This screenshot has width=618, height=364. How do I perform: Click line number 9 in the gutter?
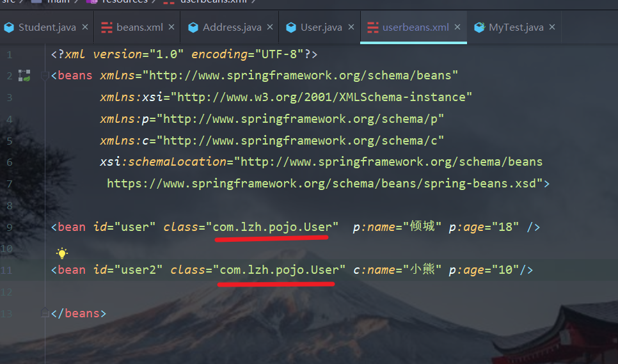coord(10,227)
